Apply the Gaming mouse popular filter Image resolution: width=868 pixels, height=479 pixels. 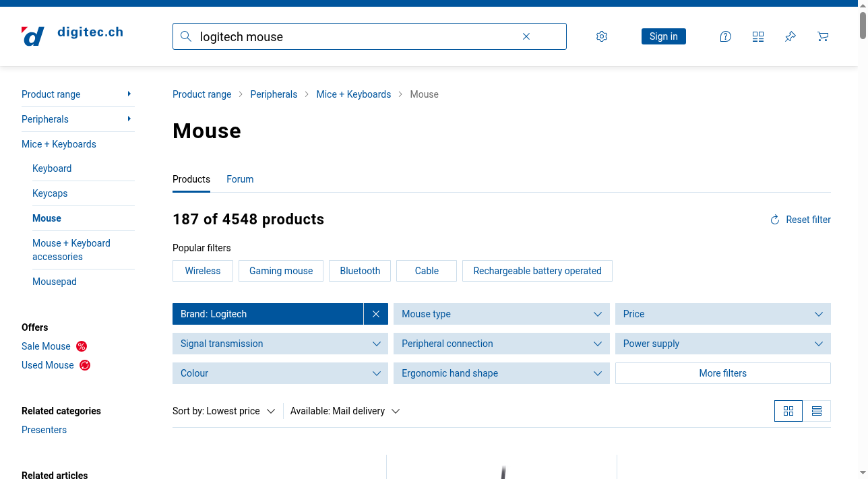tap(281, 271)
